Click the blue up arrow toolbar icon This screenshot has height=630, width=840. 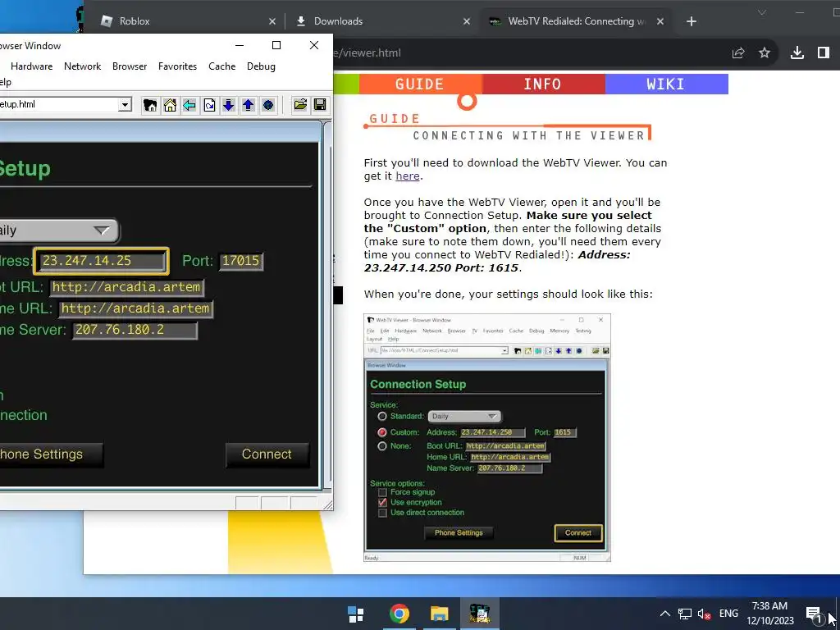(x=248, y=105)
